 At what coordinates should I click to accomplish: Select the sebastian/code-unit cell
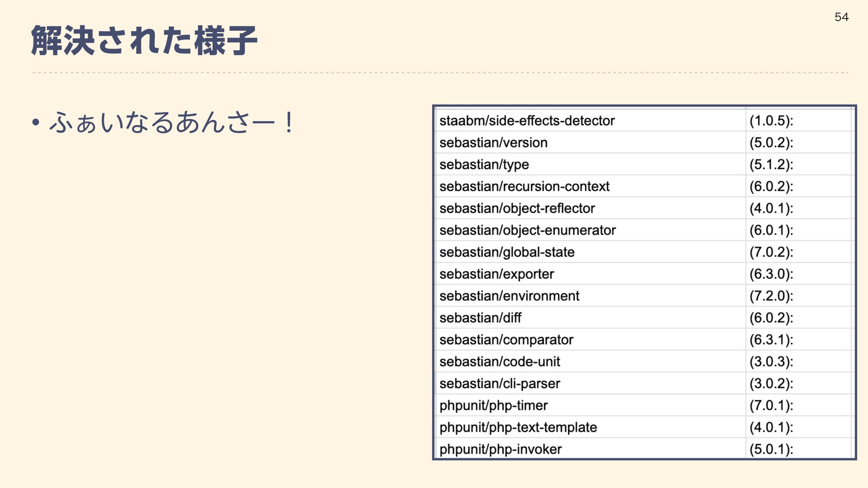point(500,362)
